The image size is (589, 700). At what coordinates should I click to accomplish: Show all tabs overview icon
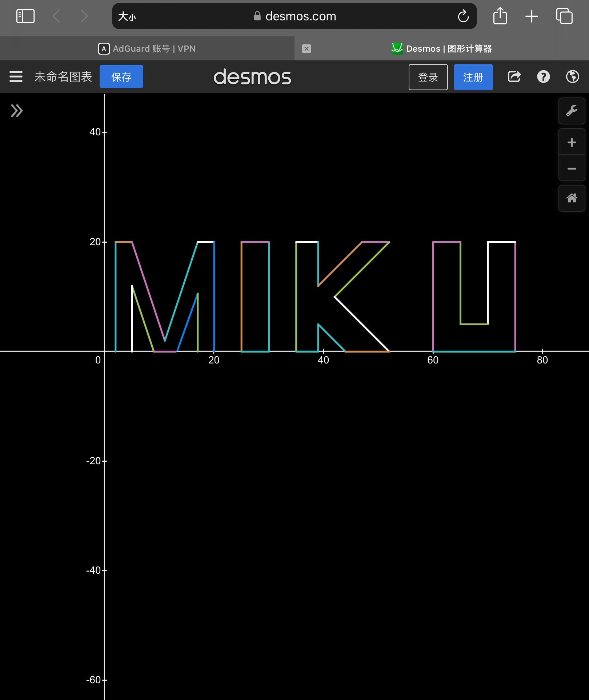(x=564, y=16)
